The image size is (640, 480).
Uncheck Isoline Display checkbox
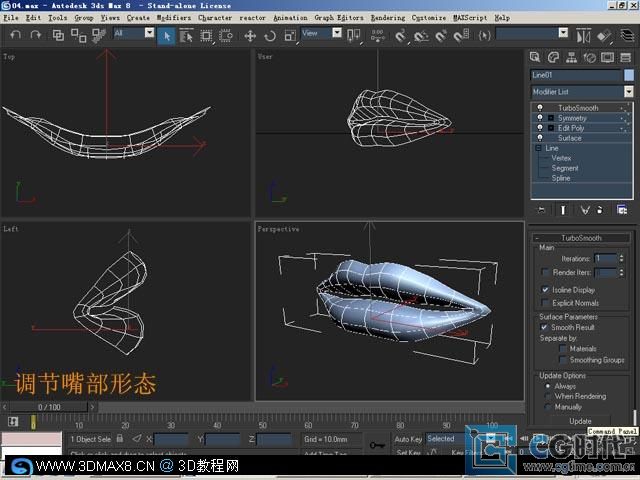click(x=544, y=289)
